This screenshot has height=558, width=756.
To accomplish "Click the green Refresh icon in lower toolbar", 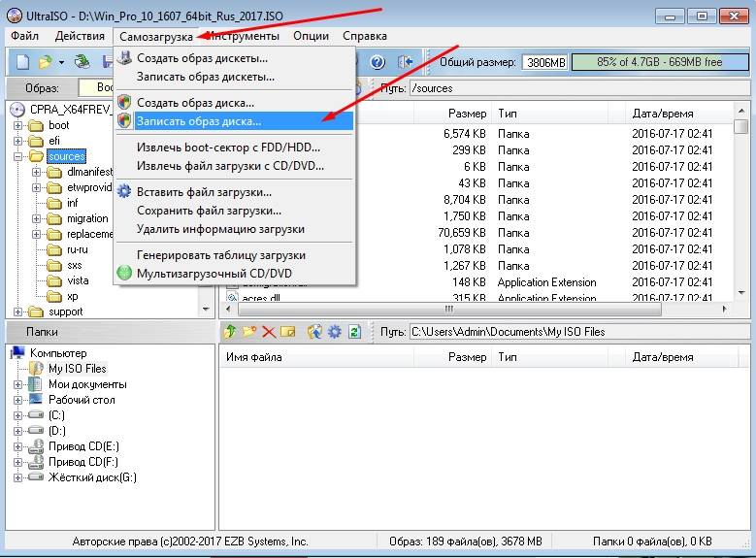I will tap(354, 332).
